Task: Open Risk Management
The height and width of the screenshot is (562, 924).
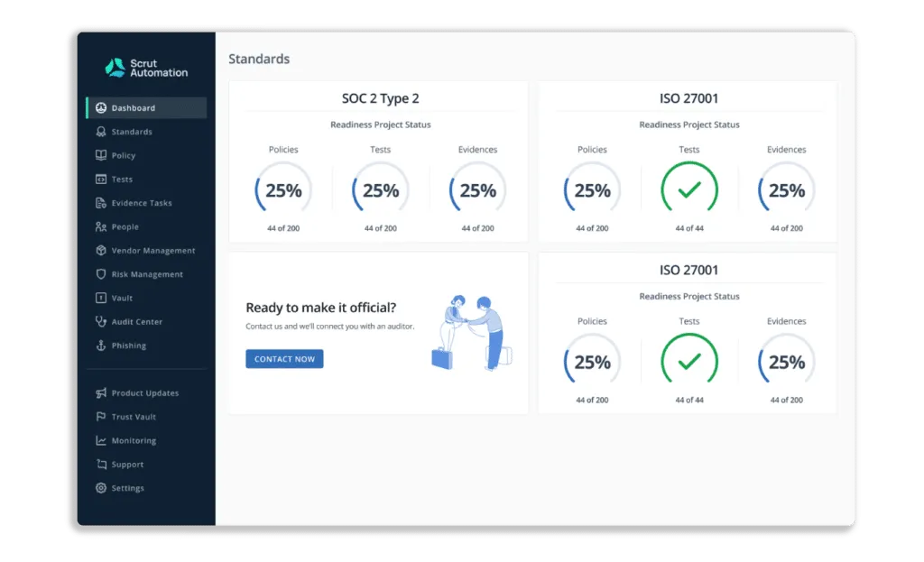Action: click(146, 274)
